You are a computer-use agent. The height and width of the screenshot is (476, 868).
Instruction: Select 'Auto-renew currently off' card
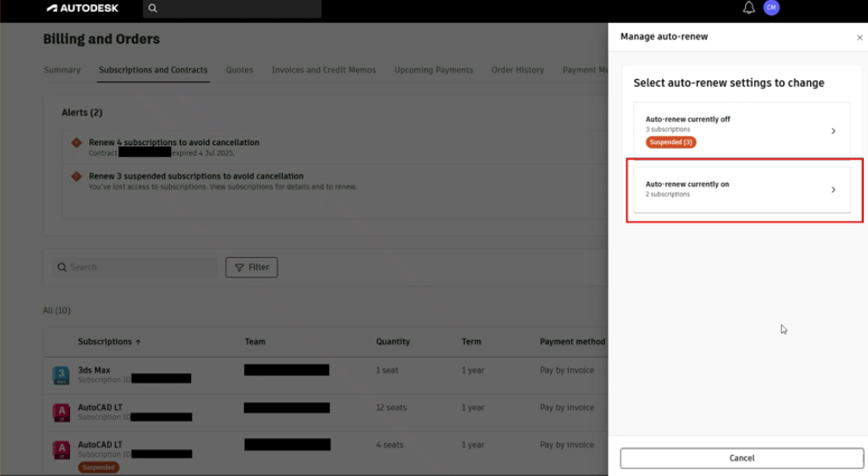pyautogui.click(x=742, y=131)
